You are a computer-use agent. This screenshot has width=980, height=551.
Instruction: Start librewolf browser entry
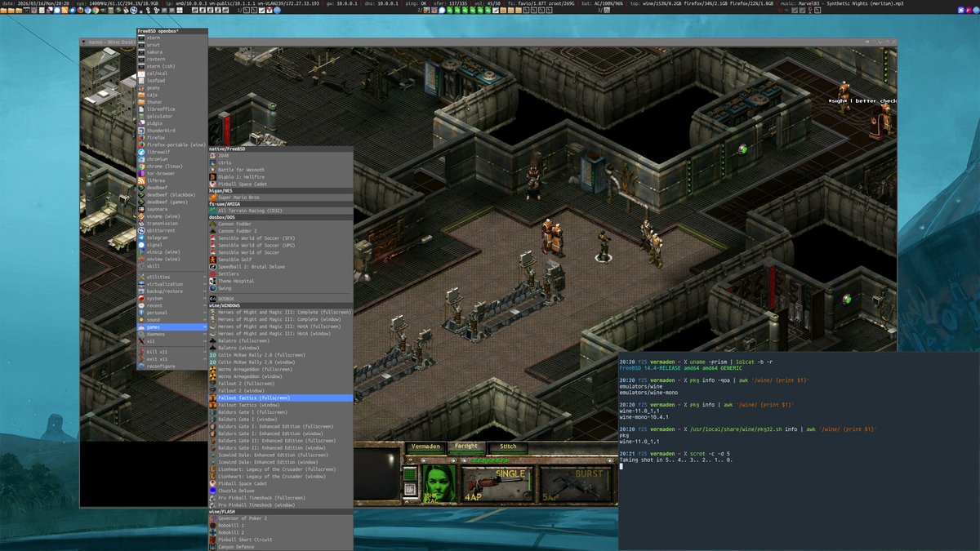pyautogui.click(x=172, y=152)
